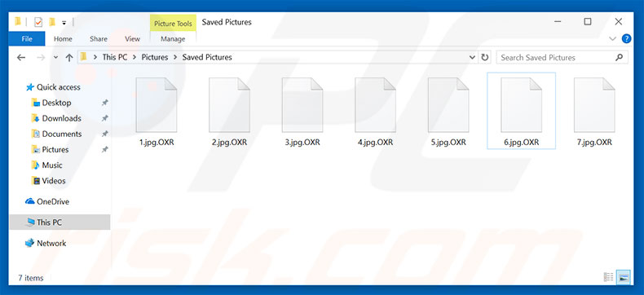Click the Picture Tools contextual tab
The height and width of the screenshot is (295, 644).
(173, 24)
